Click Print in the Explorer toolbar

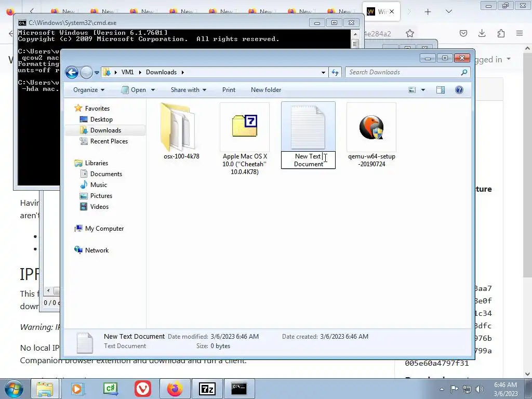(x=229, y=90)
